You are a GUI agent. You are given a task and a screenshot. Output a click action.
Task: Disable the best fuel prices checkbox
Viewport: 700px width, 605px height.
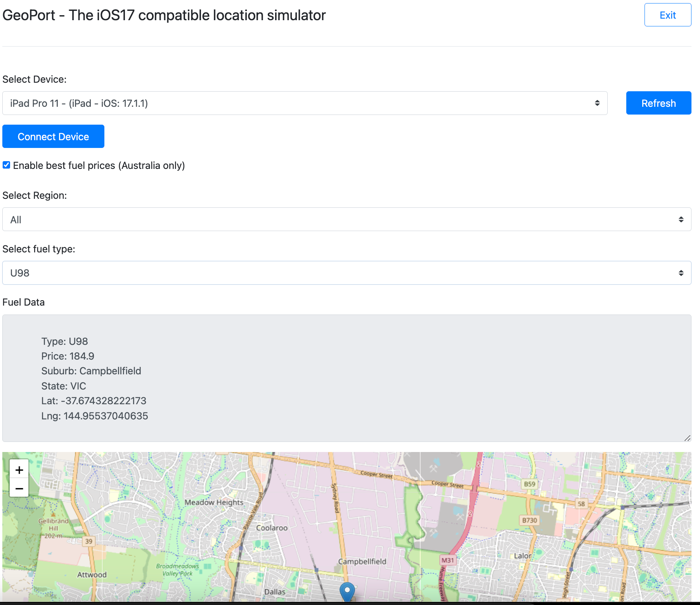pyautogui.click(x=7, y=165)
